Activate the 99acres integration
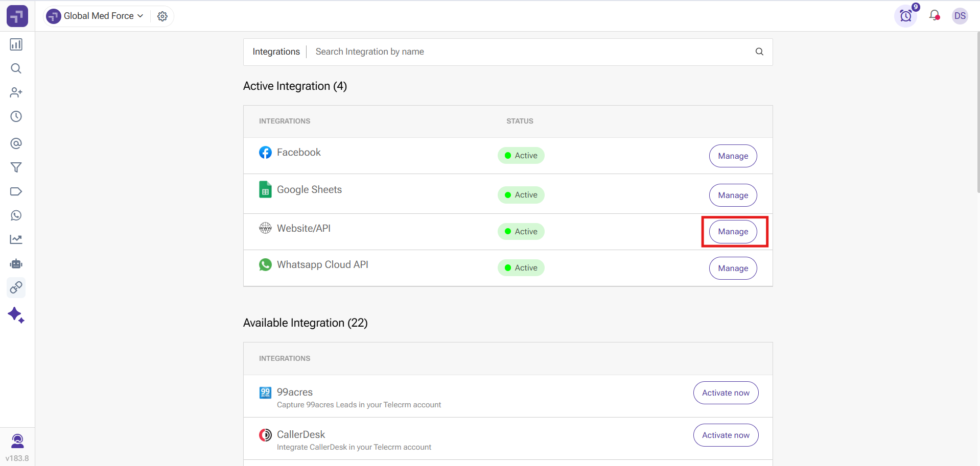Viewport: 980px width, 466px height. [x=726, y=393]
